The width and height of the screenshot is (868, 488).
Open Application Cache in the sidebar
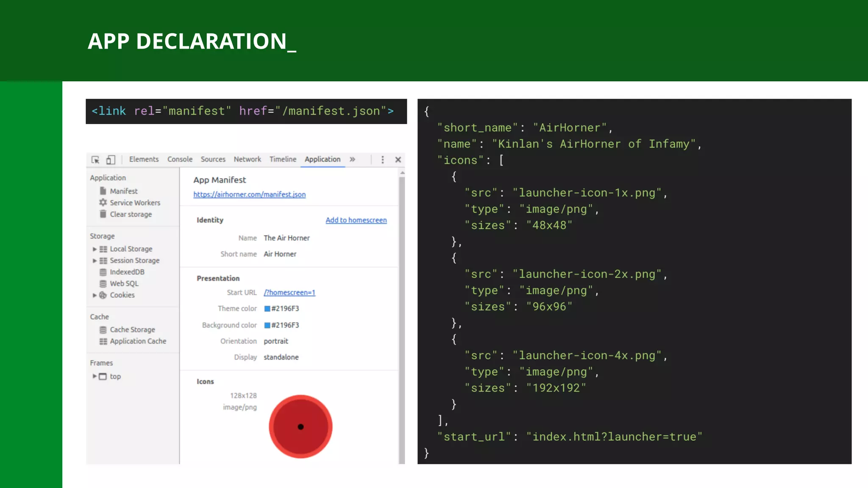point(138,341)
